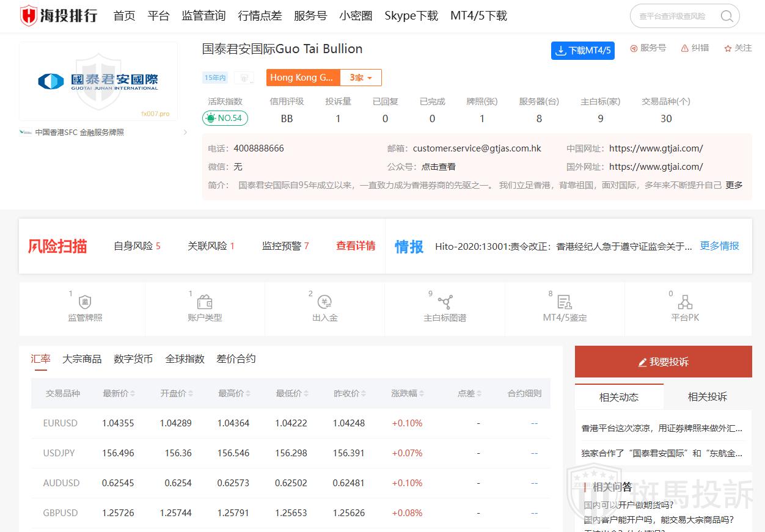Open 查看详情 risk scan details
This screenshot has width=765, height=532.
(x=356, y=246)
